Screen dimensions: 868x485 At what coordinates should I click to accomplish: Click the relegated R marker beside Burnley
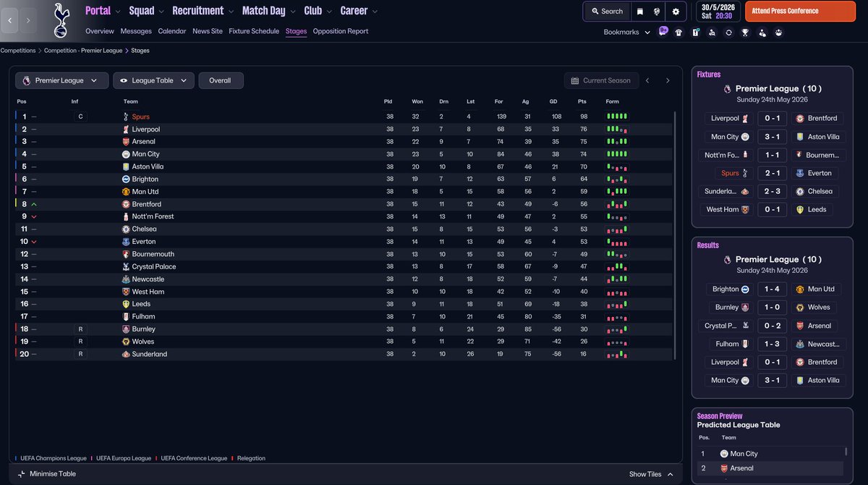click(x=80, y=329)
